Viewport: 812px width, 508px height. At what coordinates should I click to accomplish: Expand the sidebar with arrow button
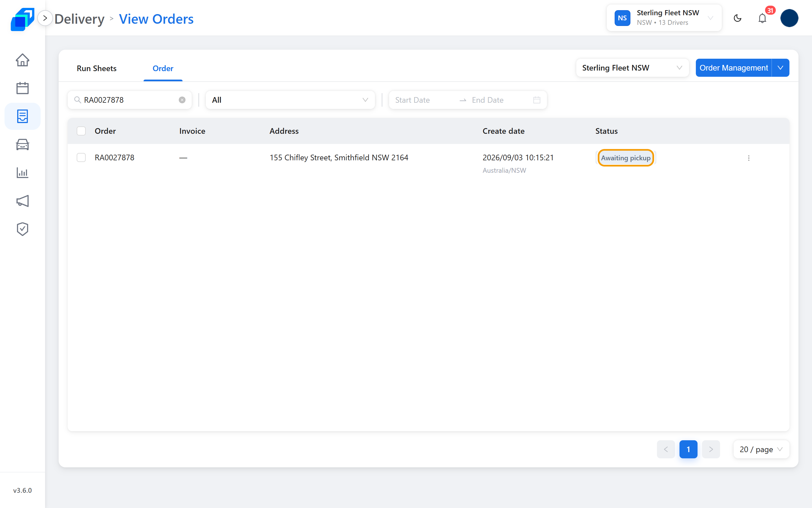click(45, 18)
